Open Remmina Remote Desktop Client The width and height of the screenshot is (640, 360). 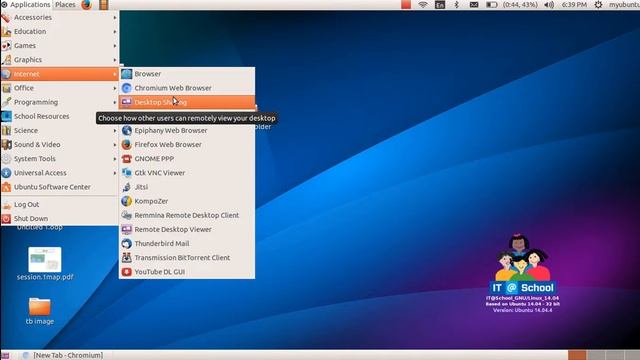(187, 216)
